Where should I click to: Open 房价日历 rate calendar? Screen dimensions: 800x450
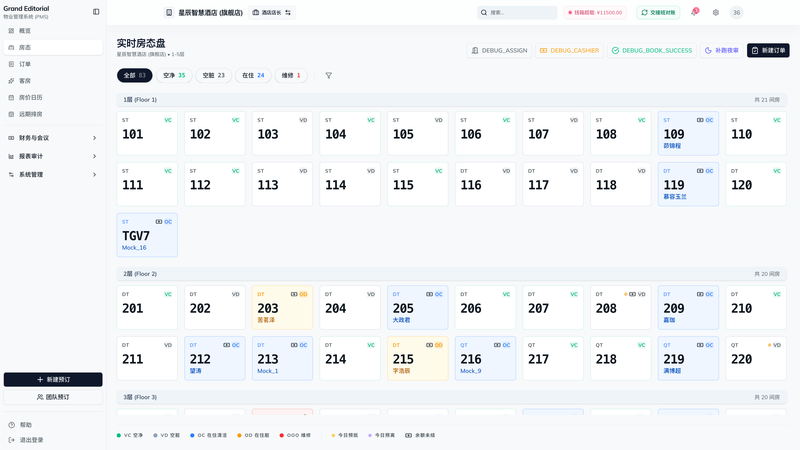pyautogui.click(x=53, y=97)
